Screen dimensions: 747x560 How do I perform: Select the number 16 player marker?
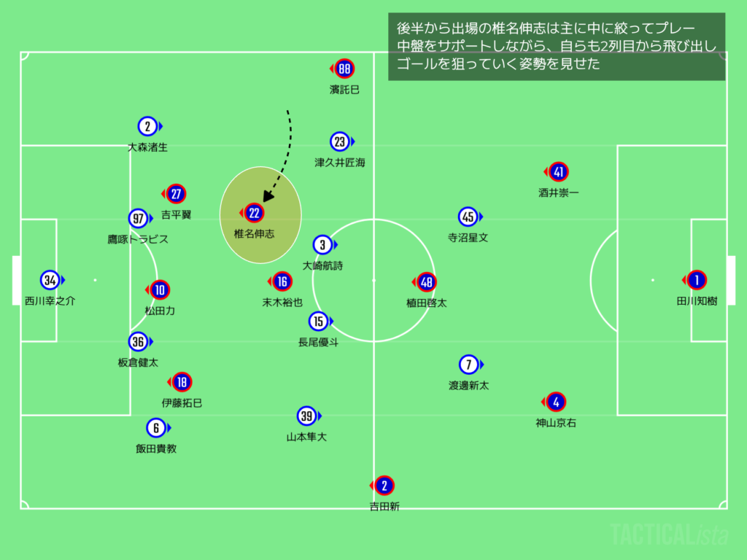pos(282,281)
